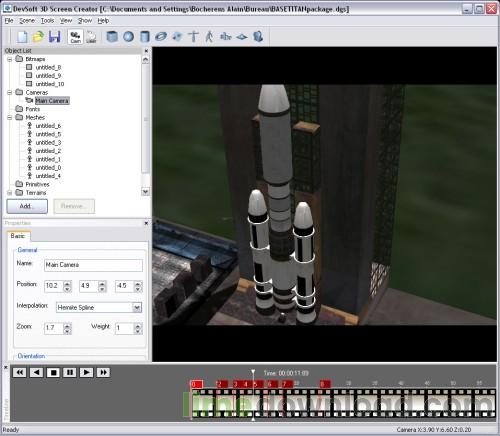Select the Primitives folder

(37, 184)
